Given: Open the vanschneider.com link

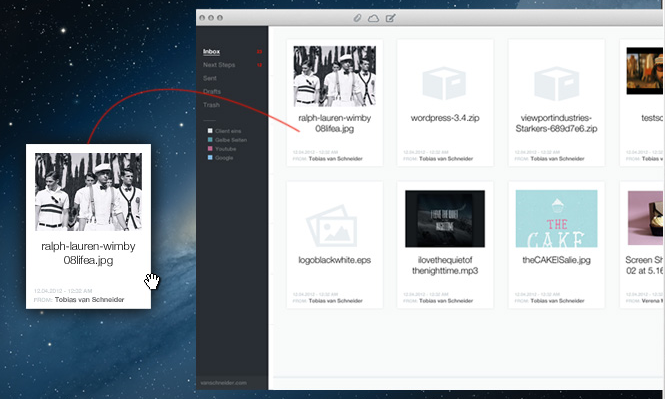Looking at the screenshot, I should tap(223, 382).
